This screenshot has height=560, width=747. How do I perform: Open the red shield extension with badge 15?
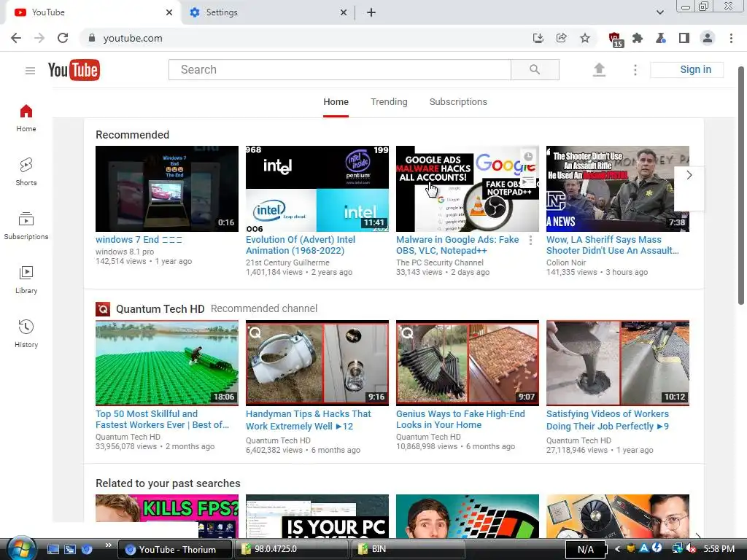615,39
